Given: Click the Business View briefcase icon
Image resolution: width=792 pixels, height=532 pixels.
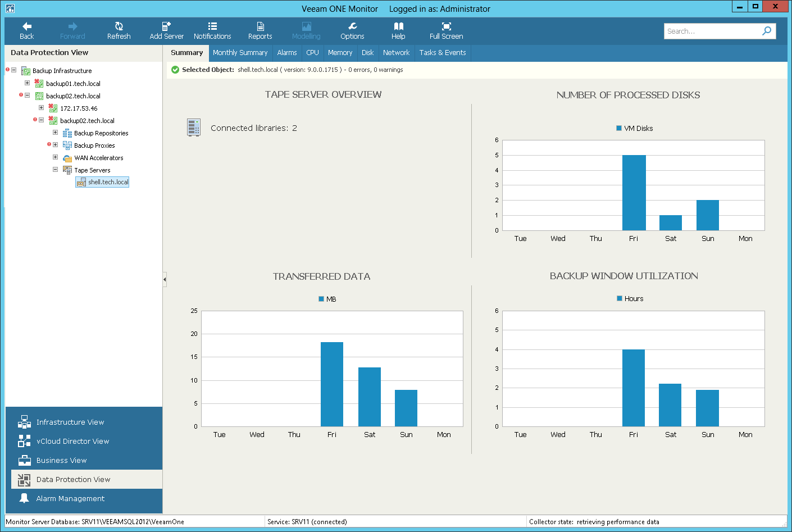Looking at the screenshot, I should click(24, 460).
